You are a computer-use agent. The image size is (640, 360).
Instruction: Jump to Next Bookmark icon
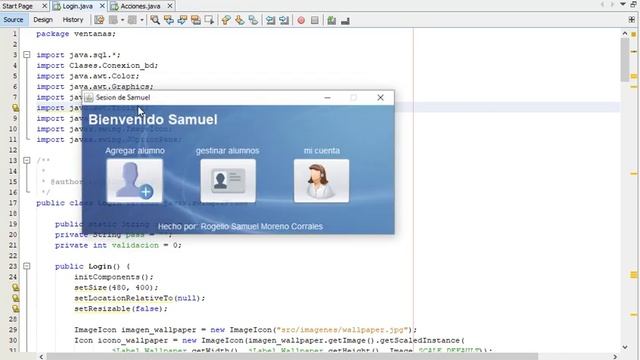click(240, 20)
